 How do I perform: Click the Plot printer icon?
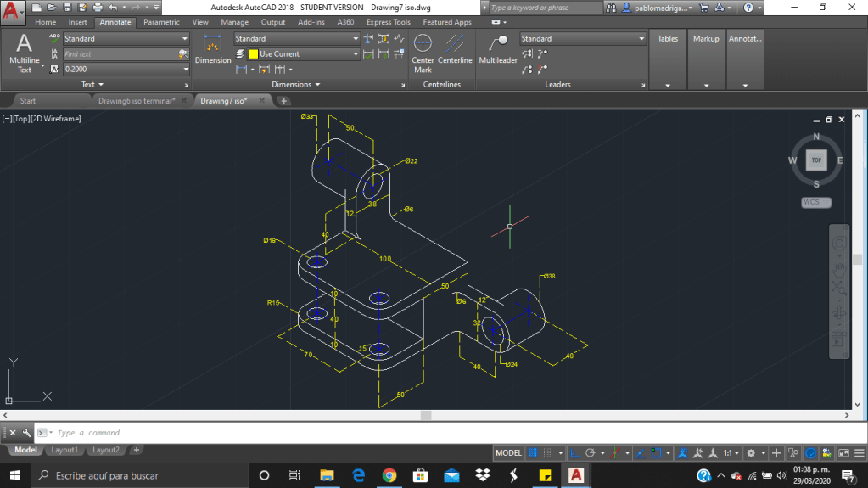(x=97, y=8)
